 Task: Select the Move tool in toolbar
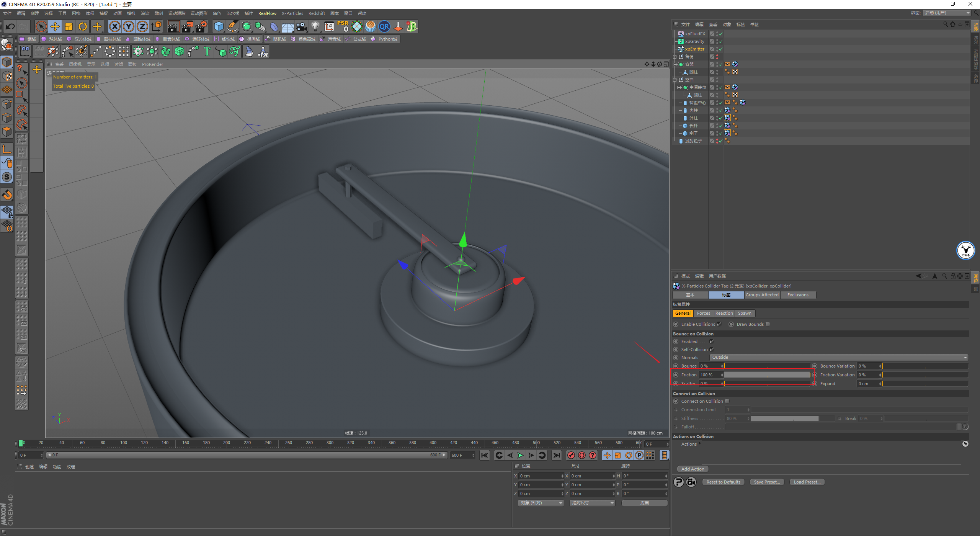click(x=54, y=26)
